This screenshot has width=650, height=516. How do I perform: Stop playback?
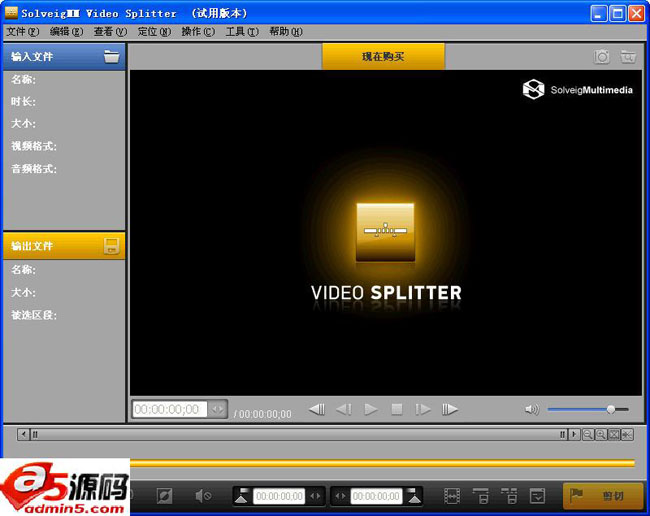[x=397, y=409]
